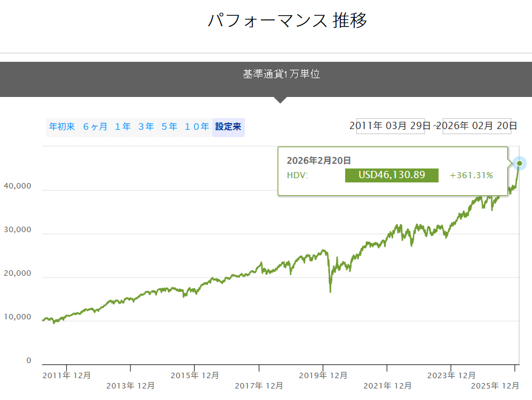Select the 10年 range tab
The width and height of the screenshot is (532, 400).
pos(197,127)
